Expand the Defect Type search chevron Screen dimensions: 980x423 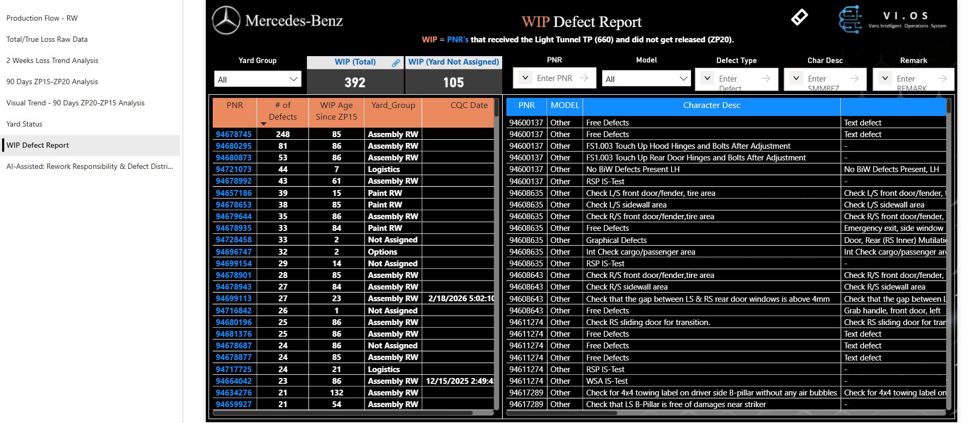click(x=707, y=78)
